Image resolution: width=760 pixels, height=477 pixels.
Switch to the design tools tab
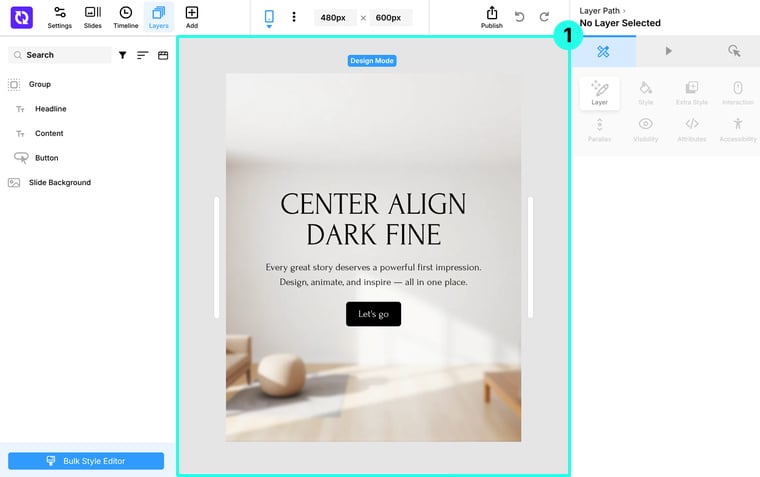point(603,51)
